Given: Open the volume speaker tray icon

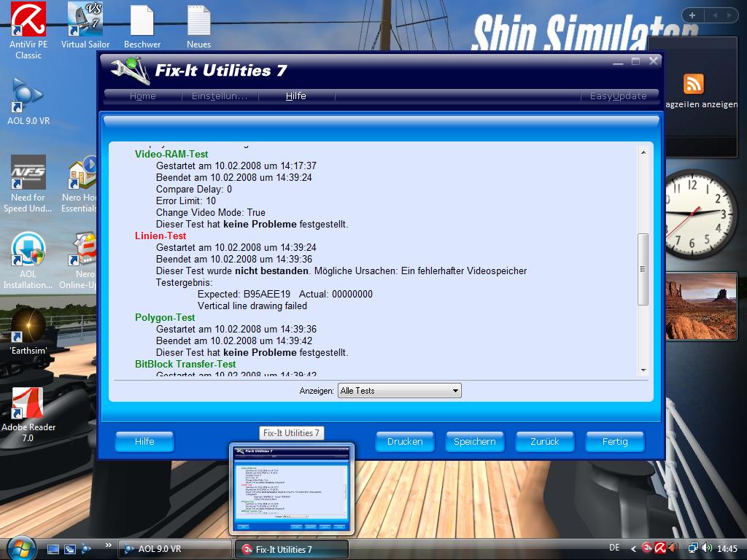Looking at the screenshot, I should [706, 548].
